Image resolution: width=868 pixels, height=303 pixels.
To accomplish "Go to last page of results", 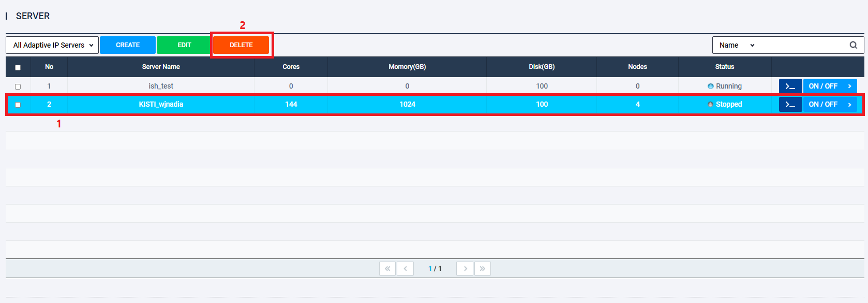I will 482,268.
